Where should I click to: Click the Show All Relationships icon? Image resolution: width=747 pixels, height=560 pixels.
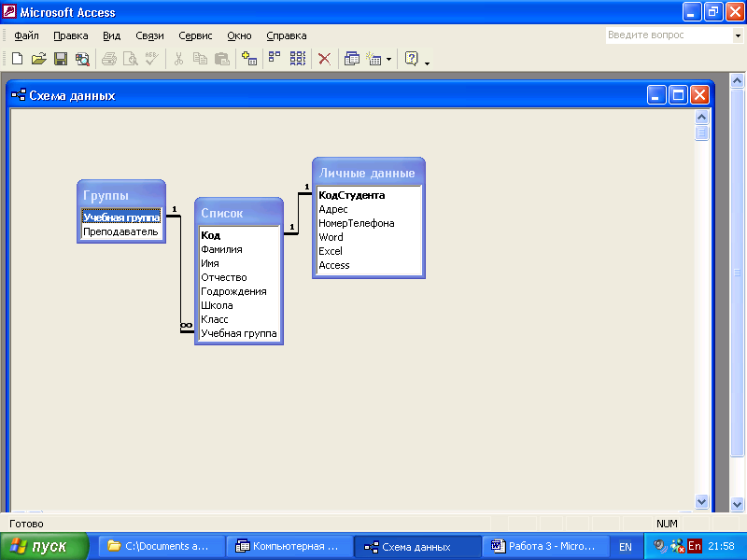click(x=298, y=59)
